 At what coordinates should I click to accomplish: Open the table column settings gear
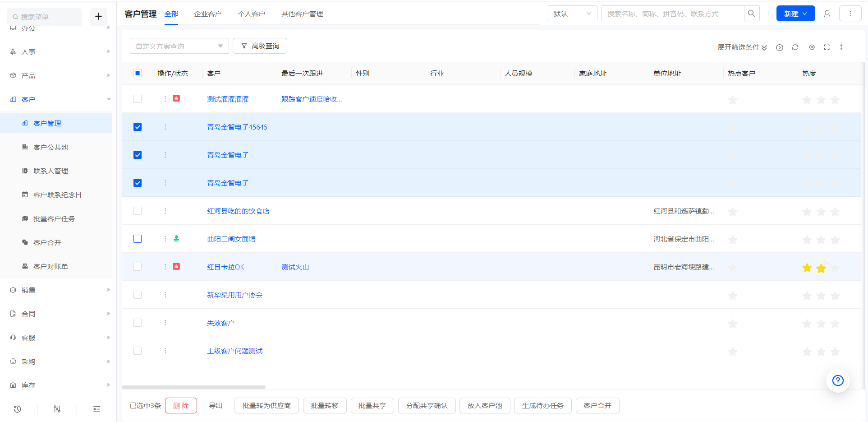[x=812, y=47]
